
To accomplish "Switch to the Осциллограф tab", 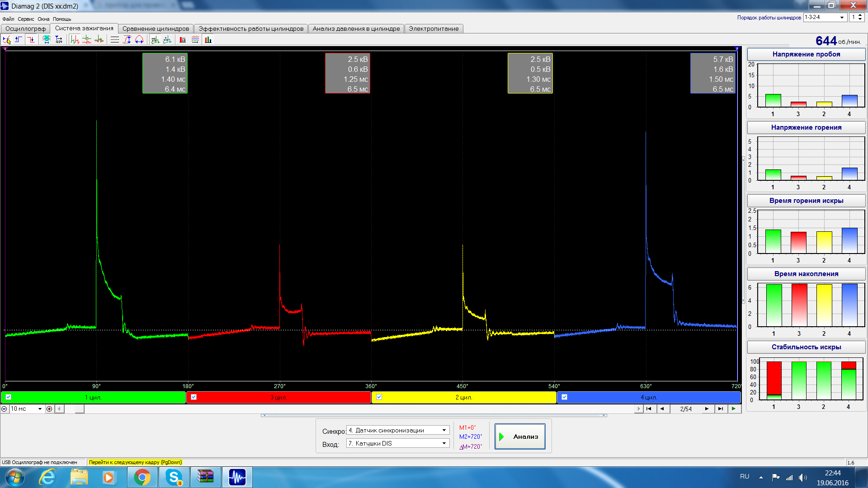I will tap(25, 28).
